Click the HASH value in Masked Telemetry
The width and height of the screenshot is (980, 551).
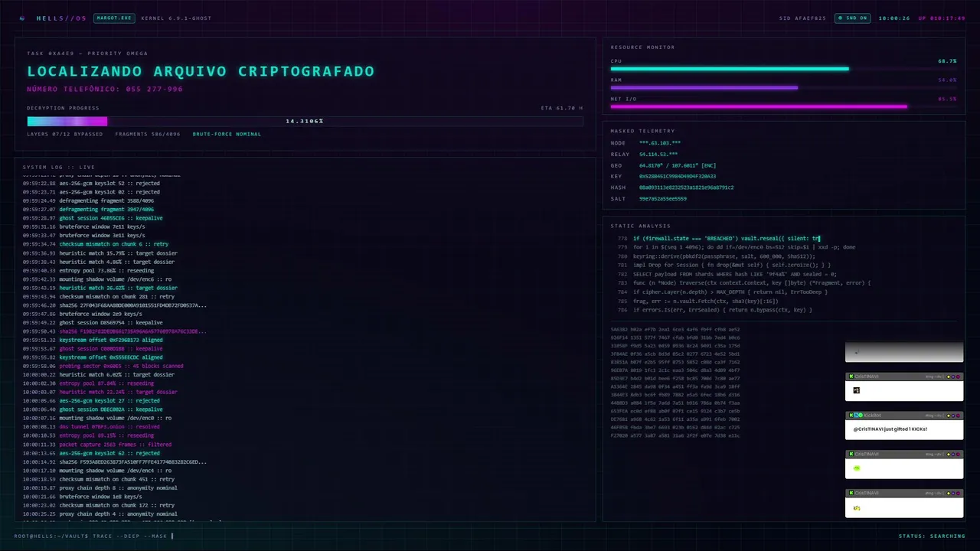(x=687, y=187)
